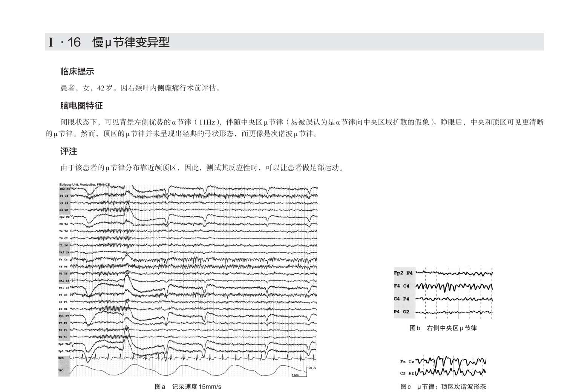
Task: Click the line starting "的μ节律。然而，顶区的"
Action: [x=182, y=133]
